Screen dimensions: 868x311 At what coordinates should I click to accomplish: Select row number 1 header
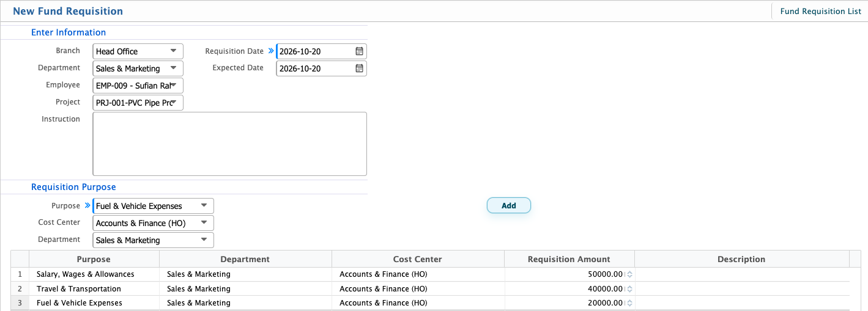point(20,274)
